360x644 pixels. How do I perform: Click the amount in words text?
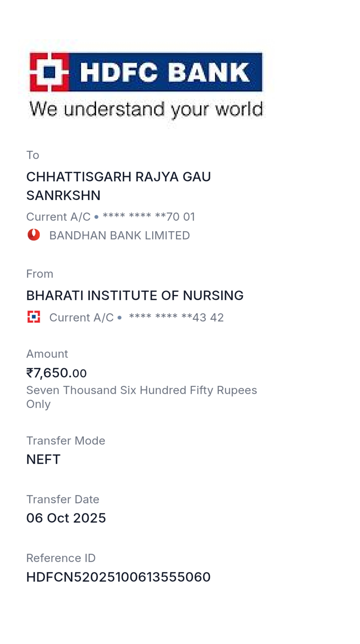click(x=141, y=397)
